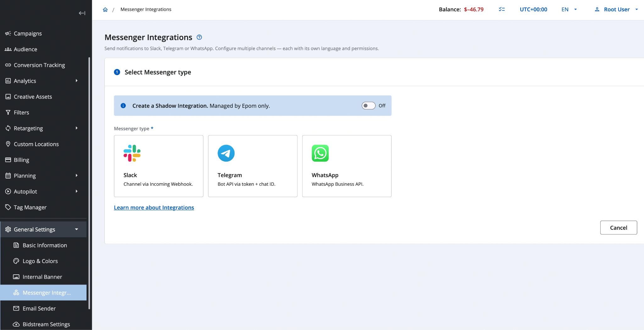Click the sidebar vertical scrollbar

(x=89, y=183)
